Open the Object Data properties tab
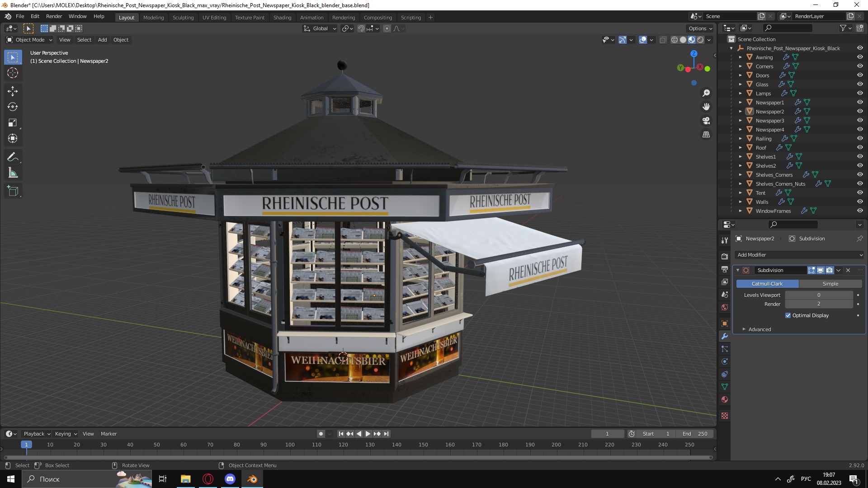The image size is (868, 488). (725, 387)
